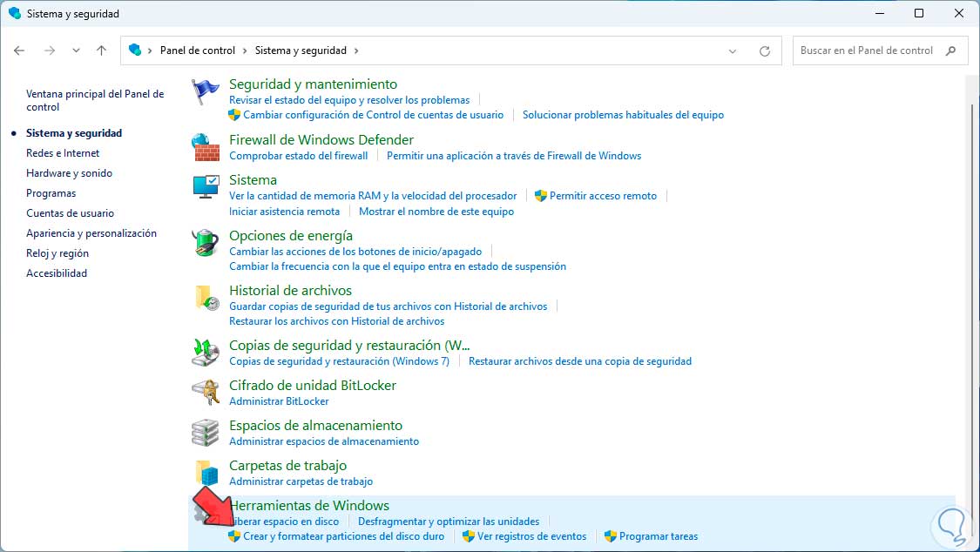Click the search magnifier icon

[x=950, y=50]
